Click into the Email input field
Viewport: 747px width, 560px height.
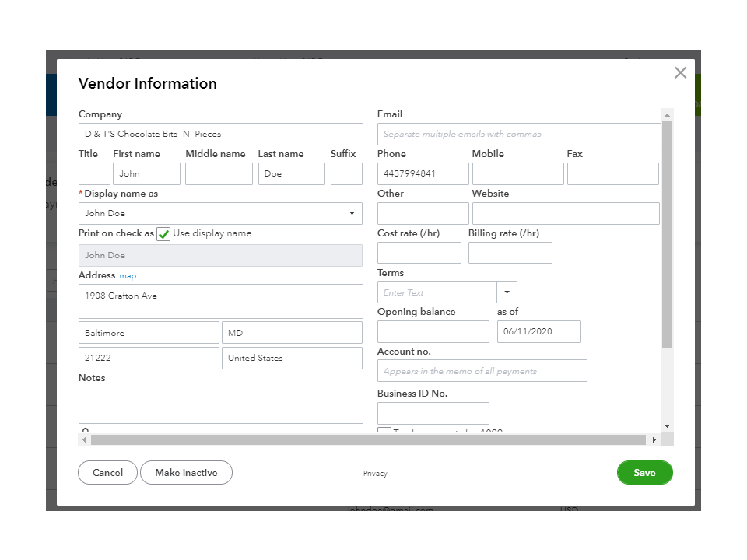[519, 135]
